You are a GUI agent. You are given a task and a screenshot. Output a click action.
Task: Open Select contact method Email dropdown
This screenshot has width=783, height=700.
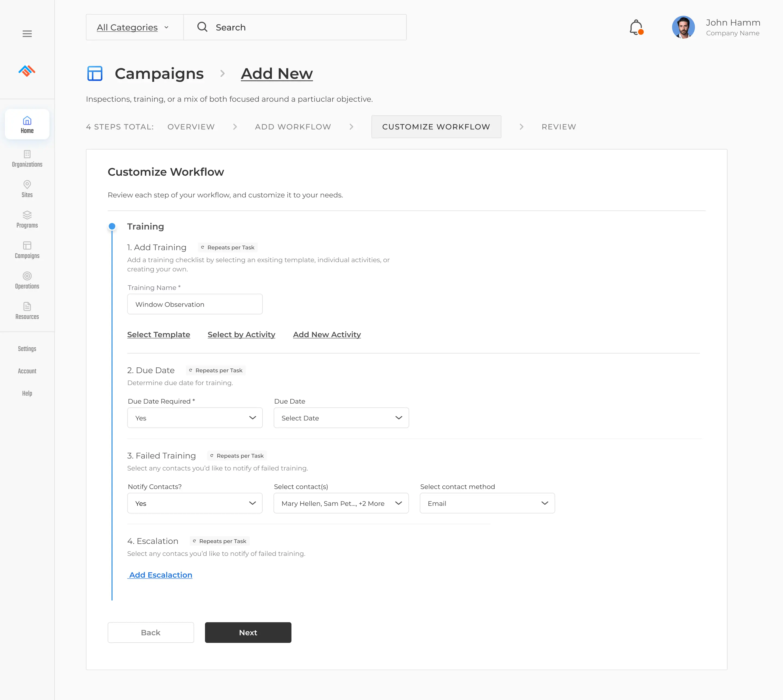click(x=487, y=503)
